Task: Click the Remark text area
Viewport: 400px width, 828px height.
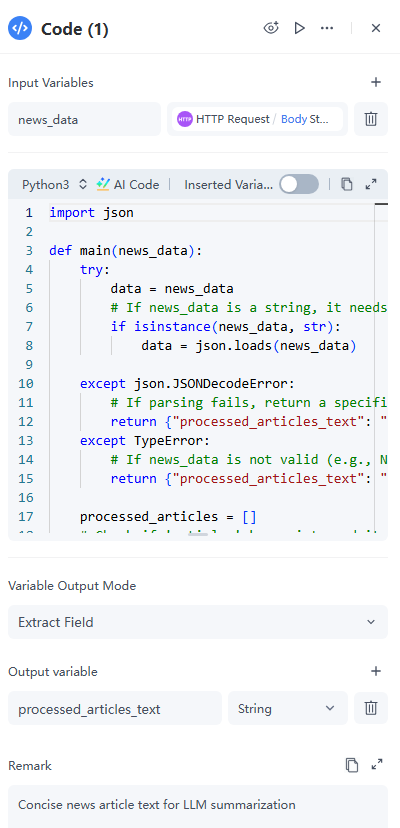Action: 198,806
